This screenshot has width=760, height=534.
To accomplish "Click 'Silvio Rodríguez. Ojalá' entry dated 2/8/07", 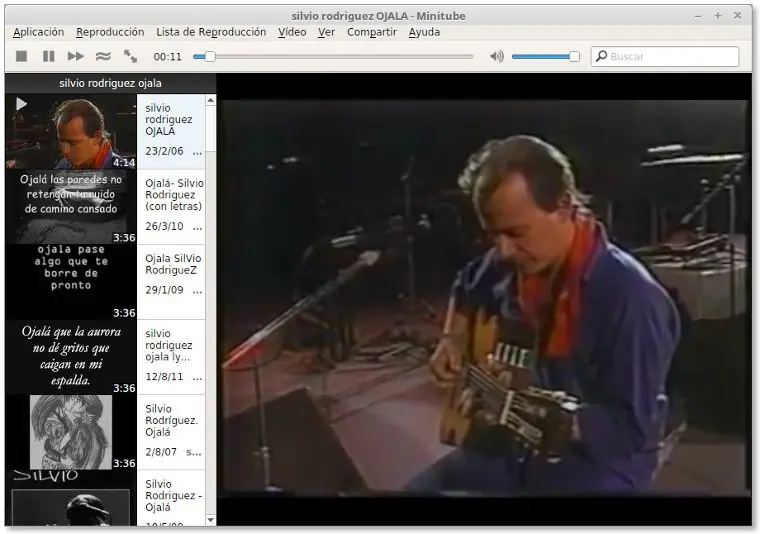I will (x=172, y=420).
